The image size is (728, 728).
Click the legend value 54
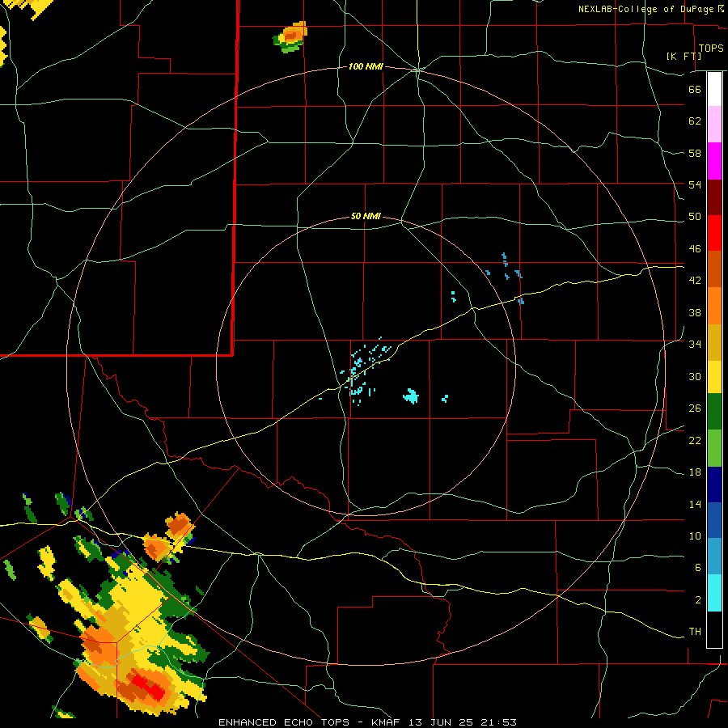click(695, 184)
